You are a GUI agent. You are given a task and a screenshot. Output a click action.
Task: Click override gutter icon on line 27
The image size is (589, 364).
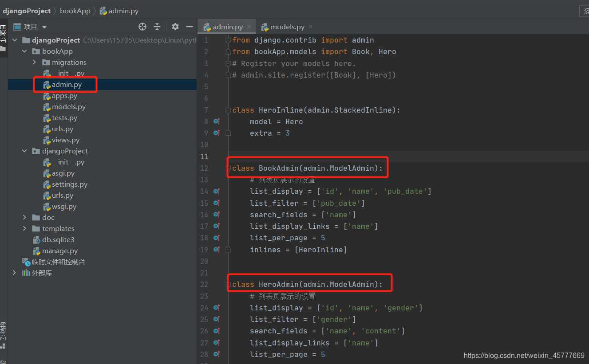[x=217, y=342]
